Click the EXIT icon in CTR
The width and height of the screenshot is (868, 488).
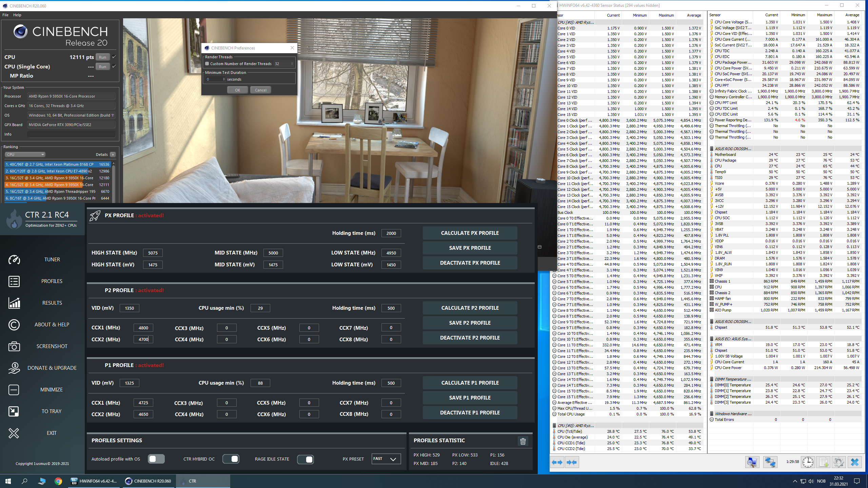click(x=14, y=433)
